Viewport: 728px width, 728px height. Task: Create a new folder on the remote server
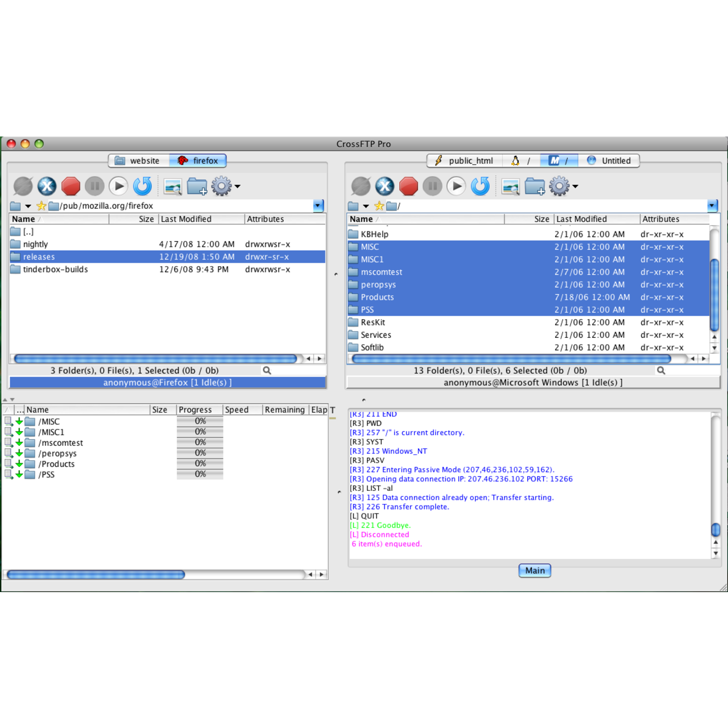535,186
